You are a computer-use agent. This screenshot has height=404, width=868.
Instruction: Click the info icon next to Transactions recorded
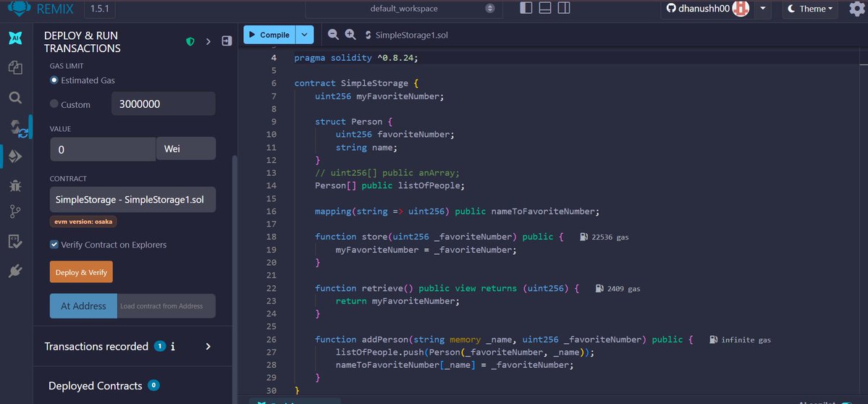click(x=173, y=347)
